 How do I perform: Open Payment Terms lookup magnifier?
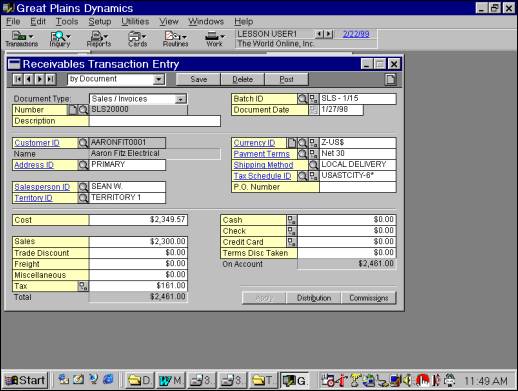click(302, 154)
